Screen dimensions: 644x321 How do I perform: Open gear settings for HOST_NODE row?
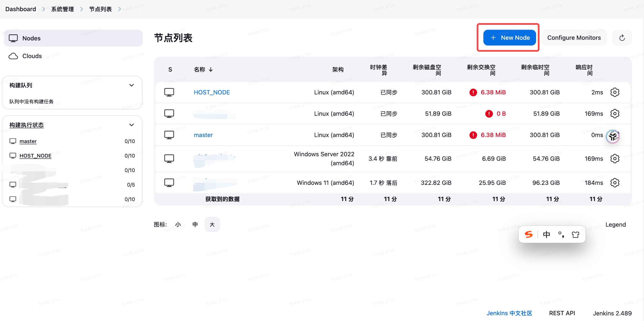click(x=615, y=92)
